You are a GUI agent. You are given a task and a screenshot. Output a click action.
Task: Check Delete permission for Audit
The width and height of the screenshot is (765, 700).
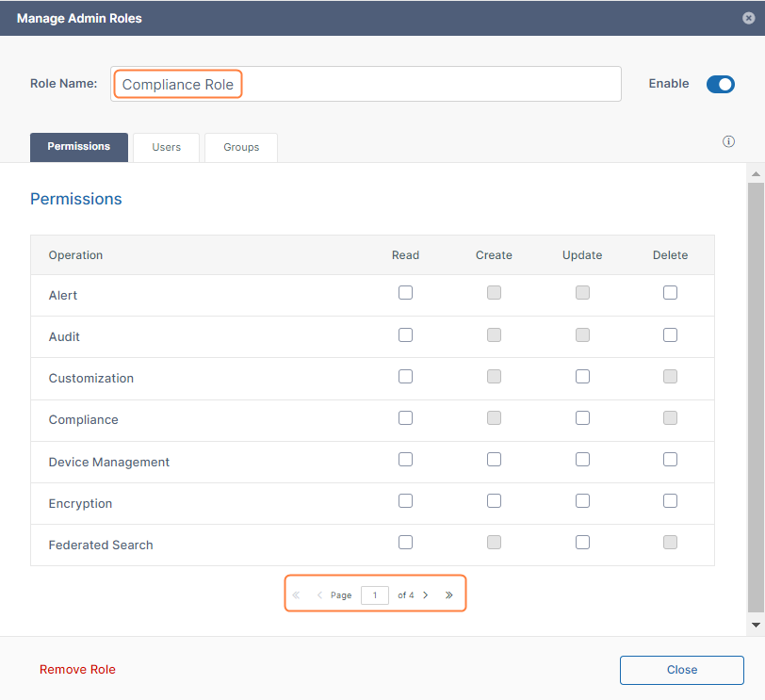(x=670, y=334)
